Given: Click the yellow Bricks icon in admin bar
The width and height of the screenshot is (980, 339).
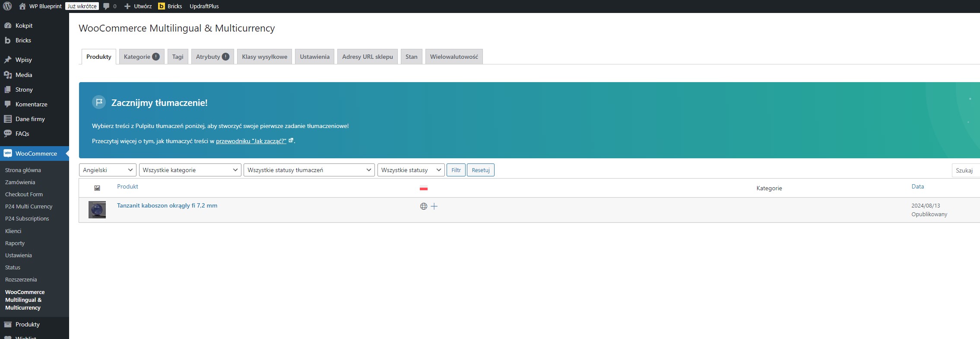Looking at the screenshot, I should (x=162, y=6).
